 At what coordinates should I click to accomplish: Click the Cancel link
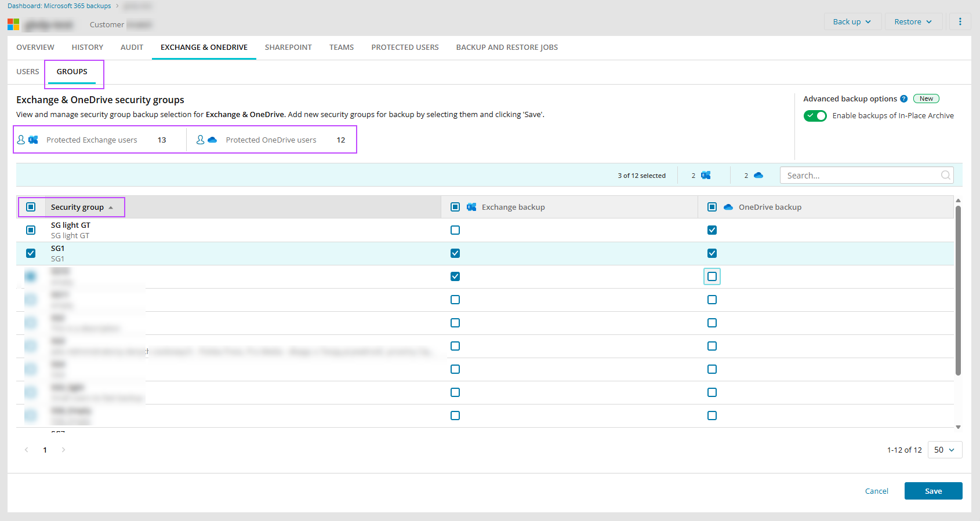click(876, 491)
